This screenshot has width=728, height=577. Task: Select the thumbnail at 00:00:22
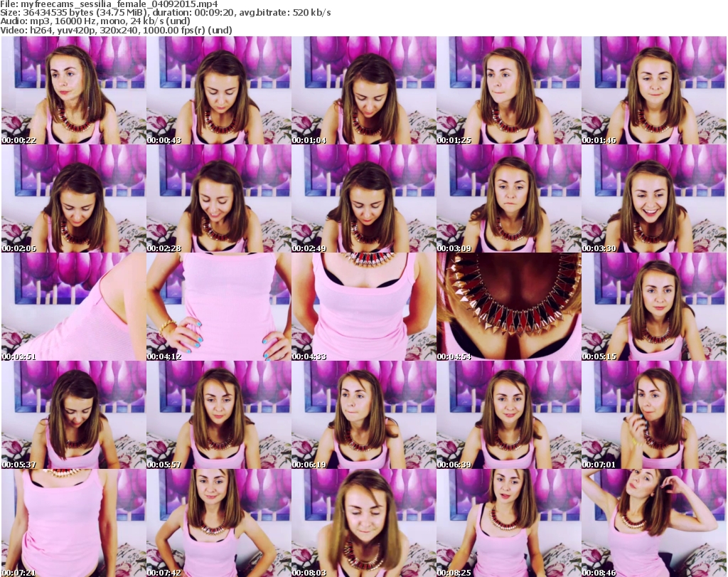(74, 90)
